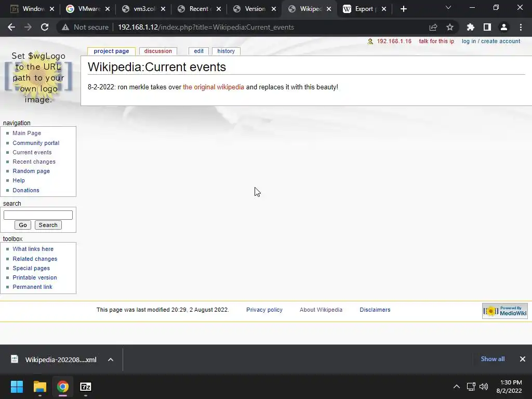
Task: Switch to the Version browser tab
Action: 255,9
